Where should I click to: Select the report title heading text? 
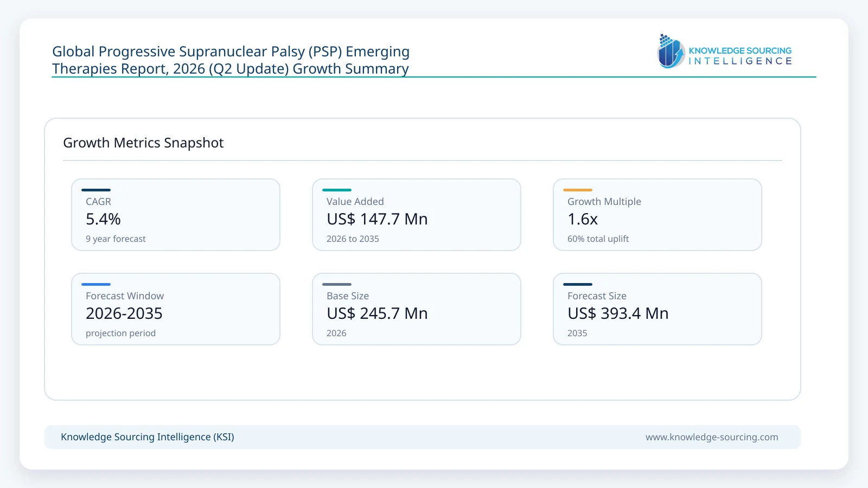(x=231, y=60)
